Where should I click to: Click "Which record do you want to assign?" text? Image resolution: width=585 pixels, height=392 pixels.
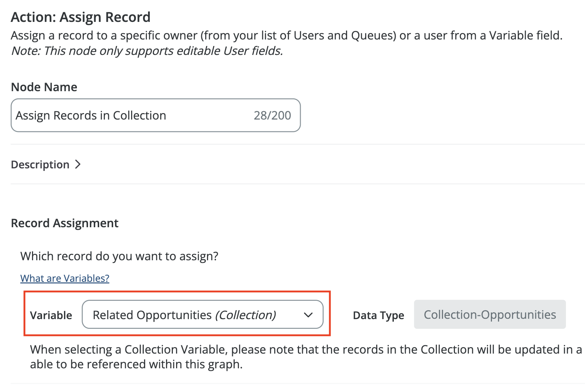click(119, 256)
